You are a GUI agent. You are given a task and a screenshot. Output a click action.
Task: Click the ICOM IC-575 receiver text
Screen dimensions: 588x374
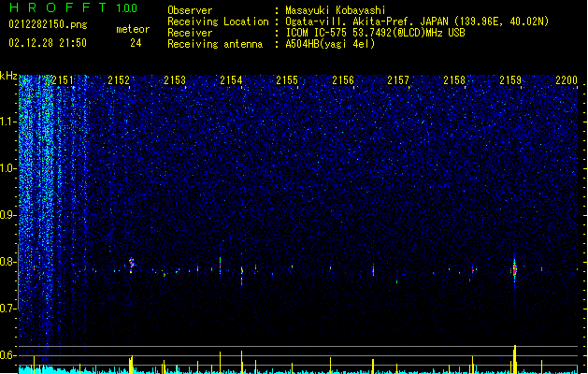coord(375,33)
